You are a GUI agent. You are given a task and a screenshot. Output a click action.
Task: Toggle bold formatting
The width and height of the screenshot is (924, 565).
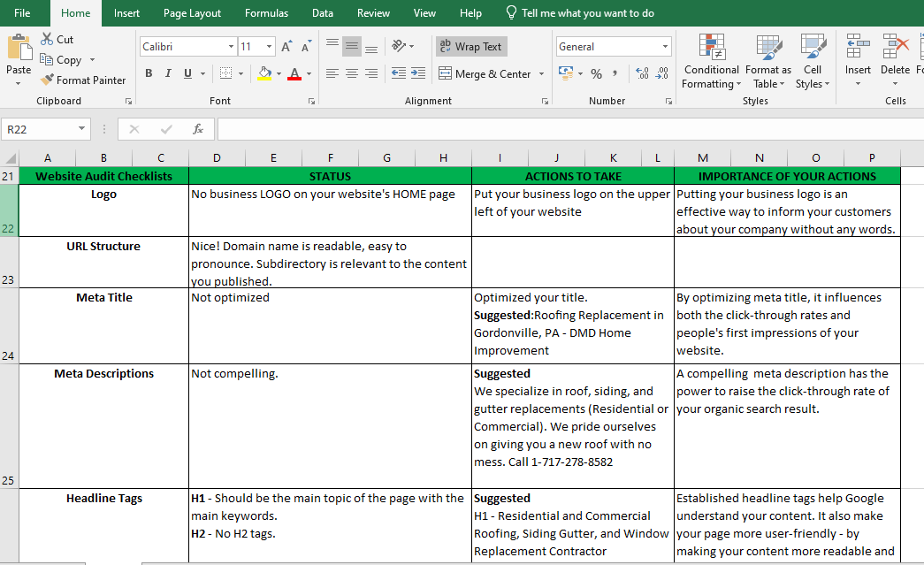pos(149,73)
